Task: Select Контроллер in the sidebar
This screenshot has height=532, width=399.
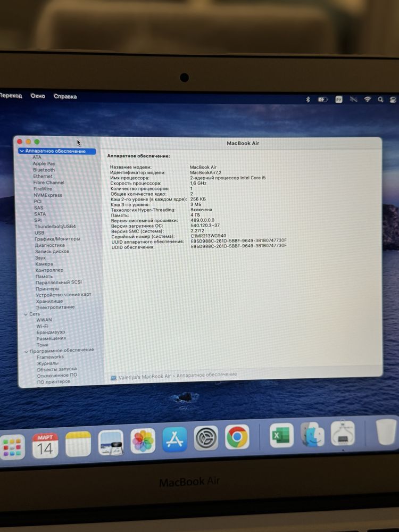Action: tap(49, 270)
